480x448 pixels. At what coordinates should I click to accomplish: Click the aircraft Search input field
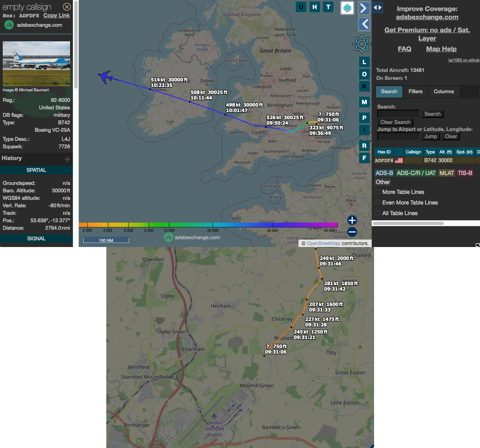coord(398,114)
